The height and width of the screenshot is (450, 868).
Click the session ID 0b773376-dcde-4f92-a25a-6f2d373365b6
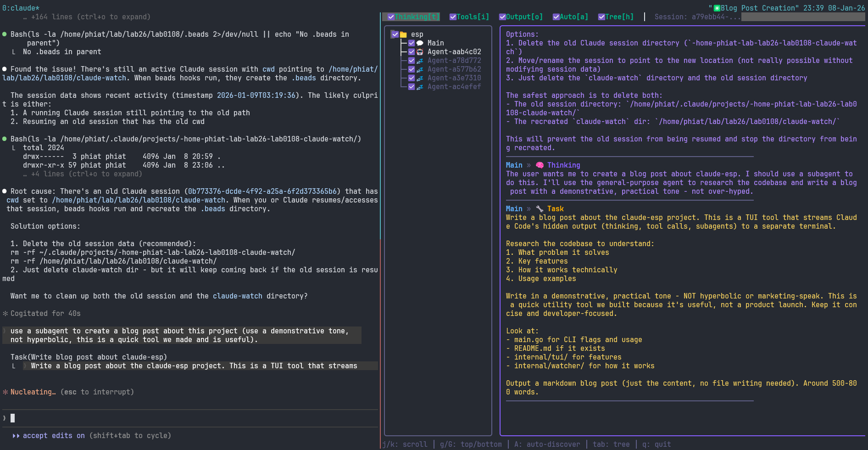(x=262, y=191)
